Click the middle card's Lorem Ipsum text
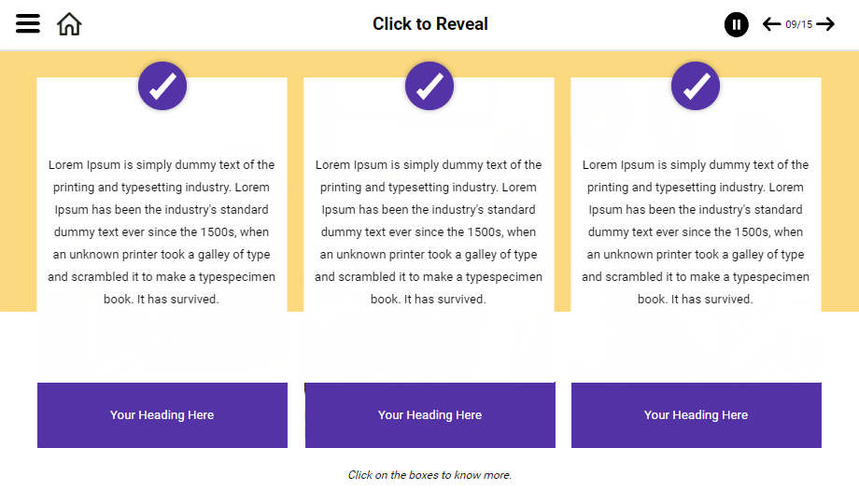859x504 pixels. pyautogui.click(x=429, y=232)
